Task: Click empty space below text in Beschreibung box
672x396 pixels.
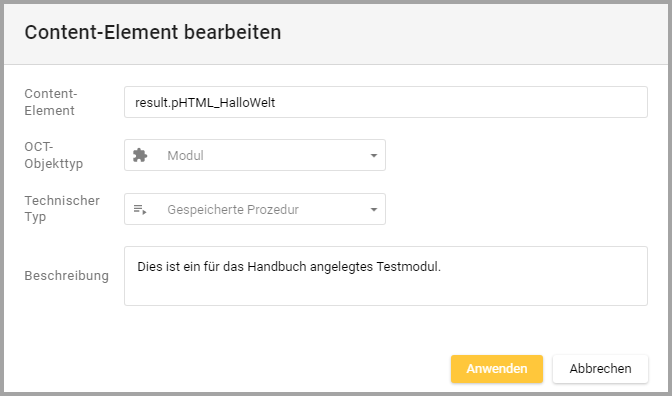Action: click(x=386, y=291)
